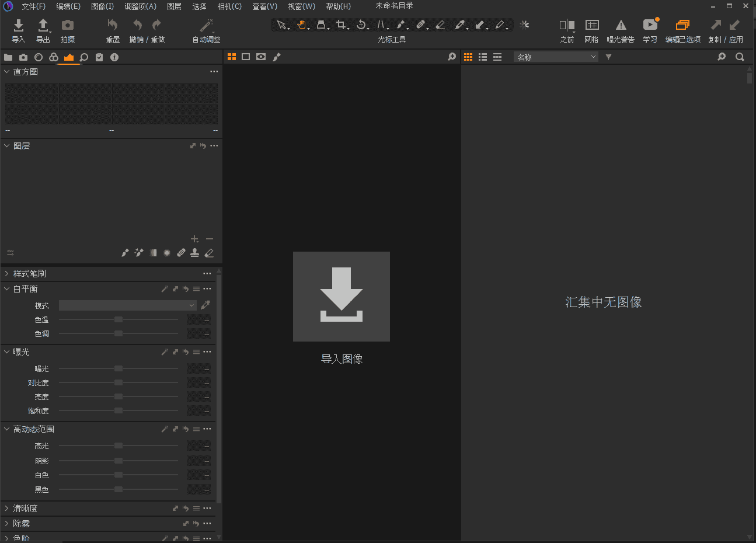Open the 调整项(A) menu
The height and width of the screenshot is (543, 756).
140,6
